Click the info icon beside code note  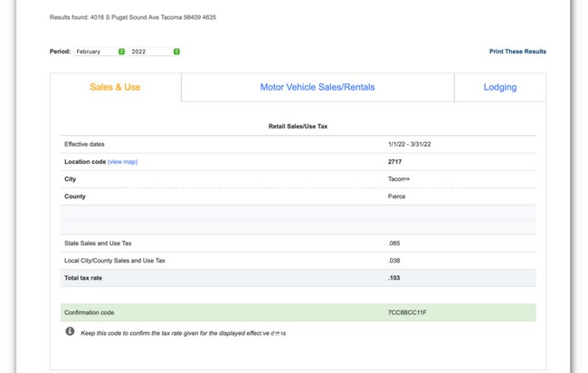70,332
